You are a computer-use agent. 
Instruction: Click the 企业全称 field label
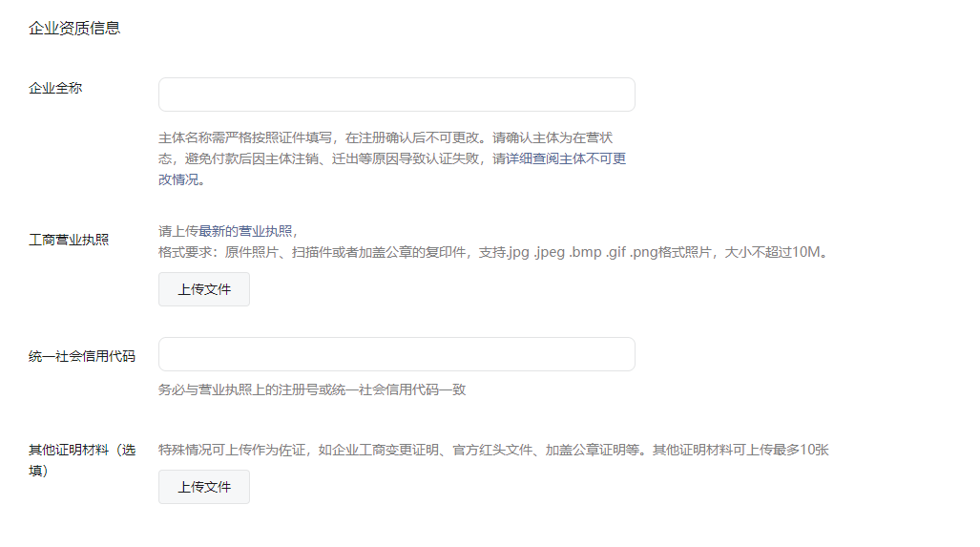click(x=55, y=88)
